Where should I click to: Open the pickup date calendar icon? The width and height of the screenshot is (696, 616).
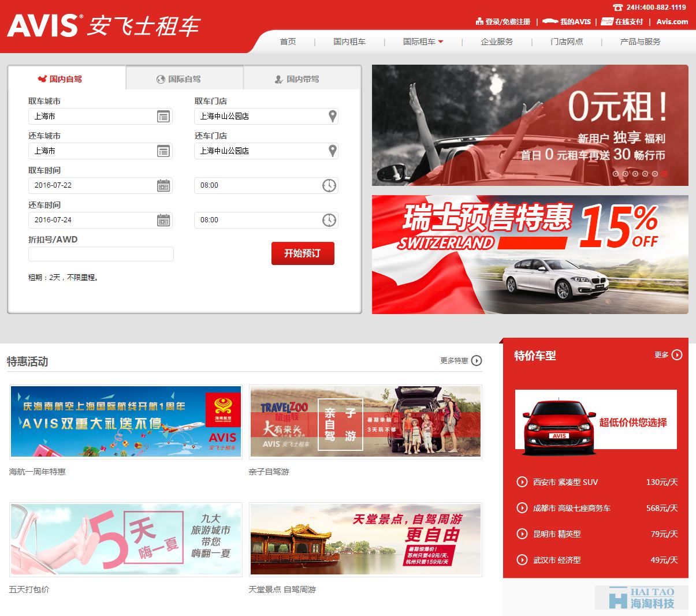[x=163, y=186]
